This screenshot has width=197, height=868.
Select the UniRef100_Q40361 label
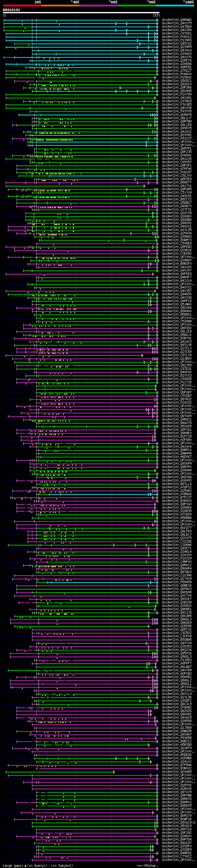(x=177, y=98)
